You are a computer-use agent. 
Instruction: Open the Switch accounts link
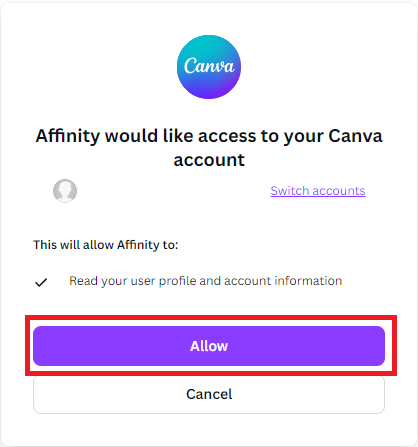[318, 191]
